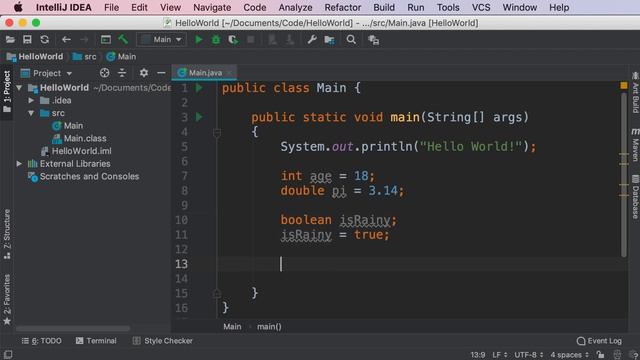The image size is (640, 360).
Task: Click the main() breadcrumb below editor
Action: coord(269,327)
